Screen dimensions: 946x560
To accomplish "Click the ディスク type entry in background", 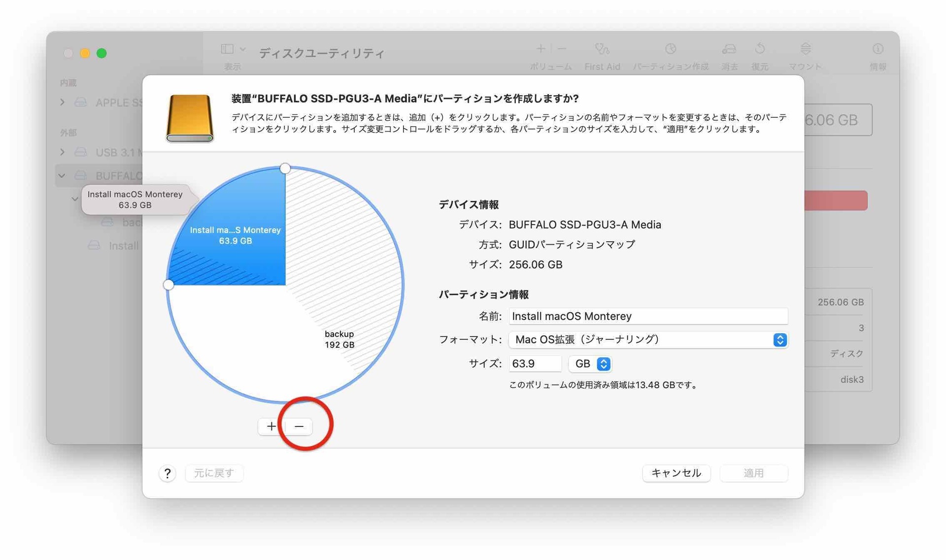I will click(x=847, y=354).
